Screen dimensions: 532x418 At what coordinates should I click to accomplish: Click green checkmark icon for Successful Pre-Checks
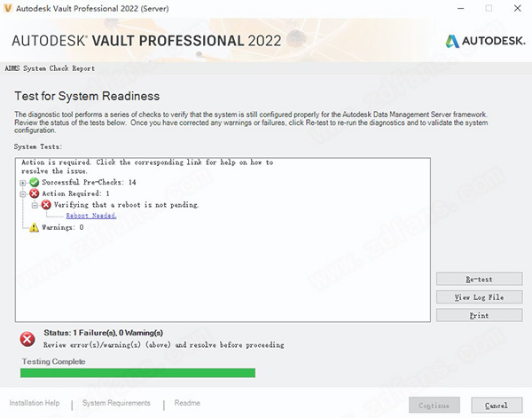pos(34,182)
